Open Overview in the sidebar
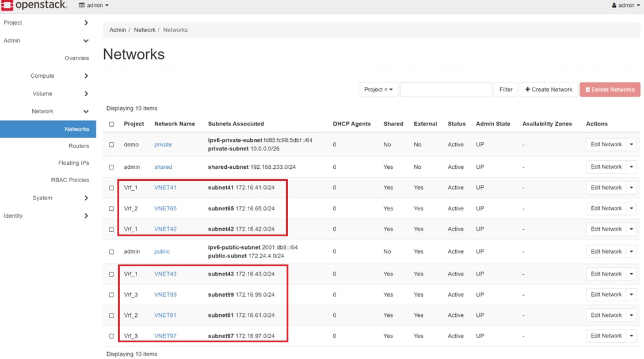The height and width of the screenshot is (359, 644). (77, 58)
